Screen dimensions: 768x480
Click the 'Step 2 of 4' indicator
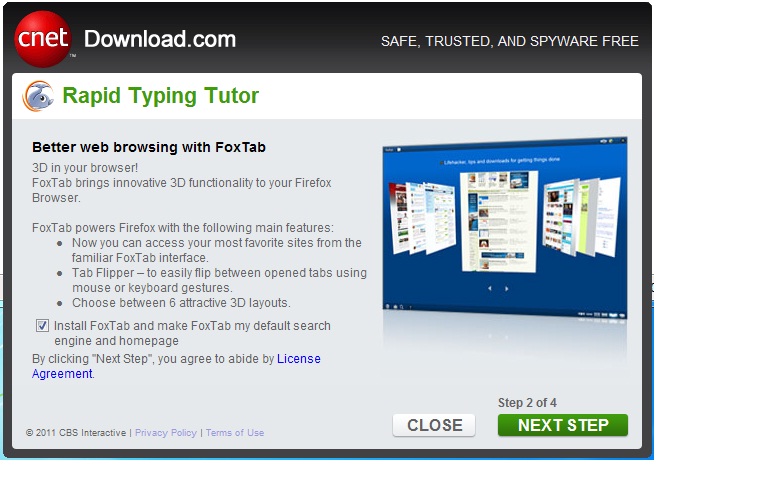click(528, 403)
